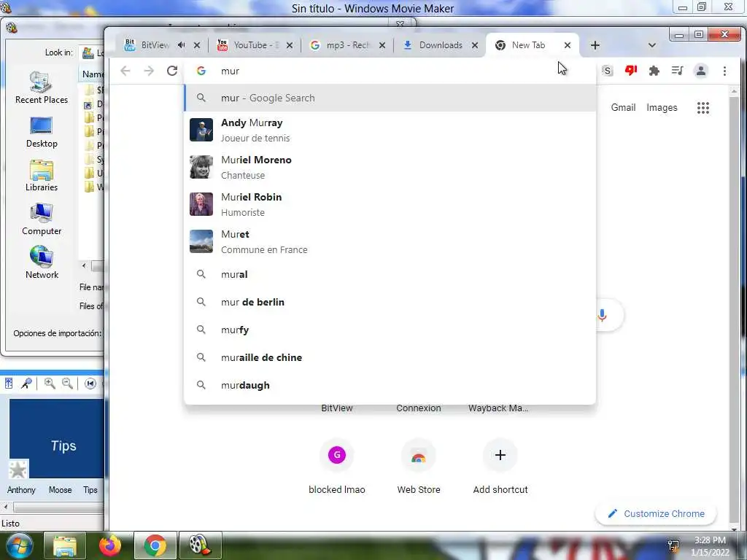This screenshot has height=560, width=747.
Task: Click the Chrome back arrow
Action: click(125, 71)
